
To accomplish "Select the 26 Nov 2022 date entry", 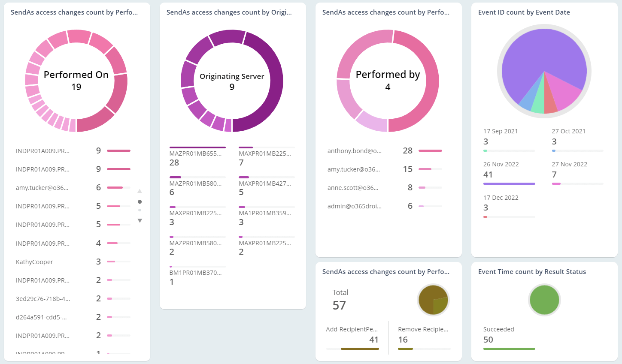I will click(x=501, y=164).
